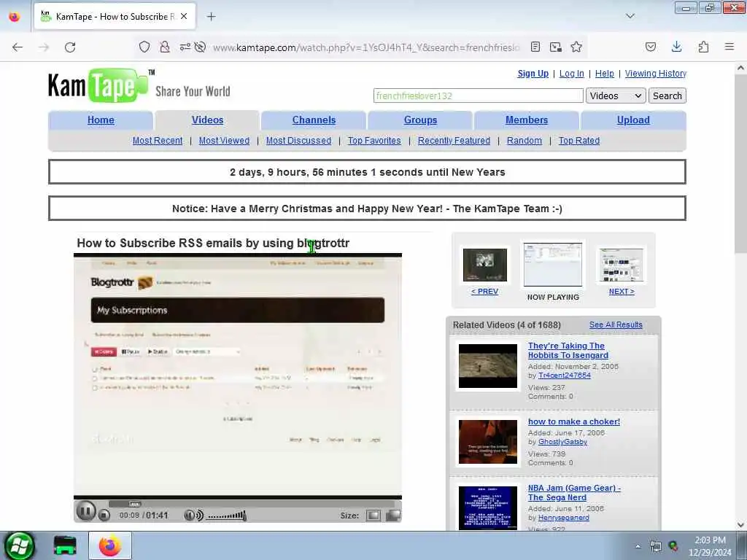
Task: Switch player to normal size icon
Action: coord(373,516)
